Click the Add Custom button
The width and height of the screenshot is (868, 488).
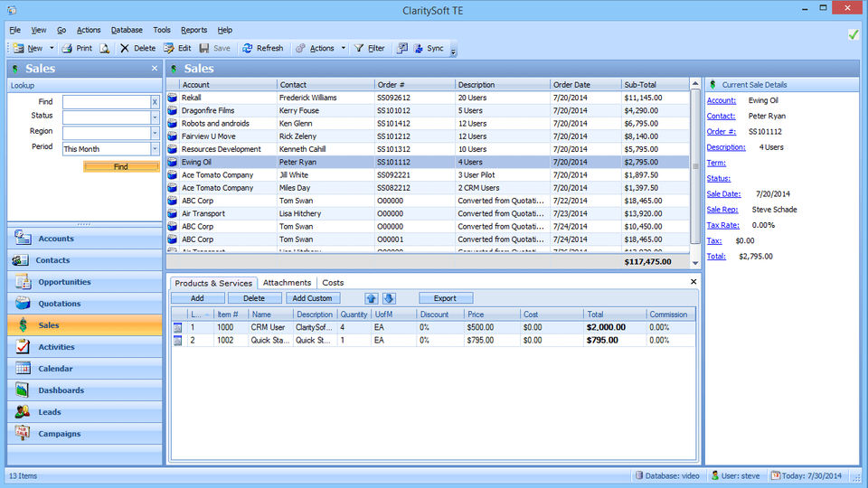313,298
